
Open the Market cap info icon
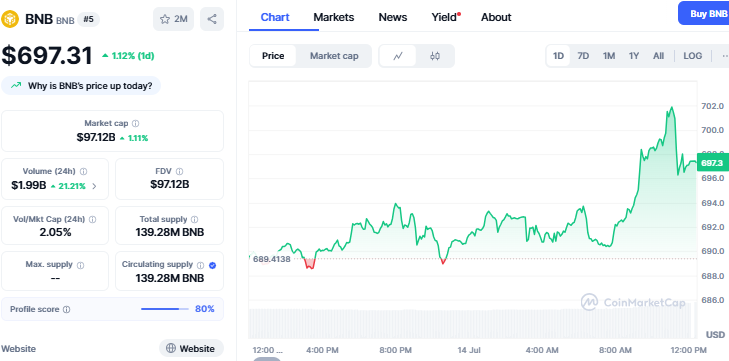click(x=135, y=123)
